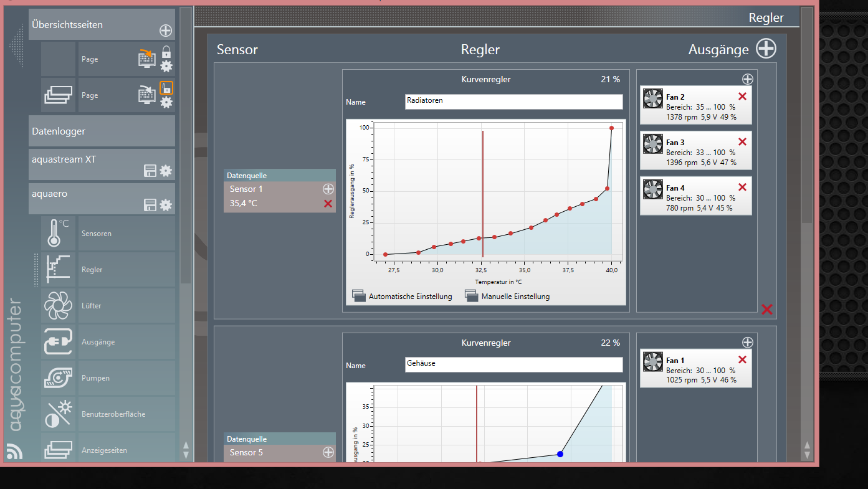868x489 pixels.
Task: Open settings gear of the unlocked Page
Action: tap(166, 102)
